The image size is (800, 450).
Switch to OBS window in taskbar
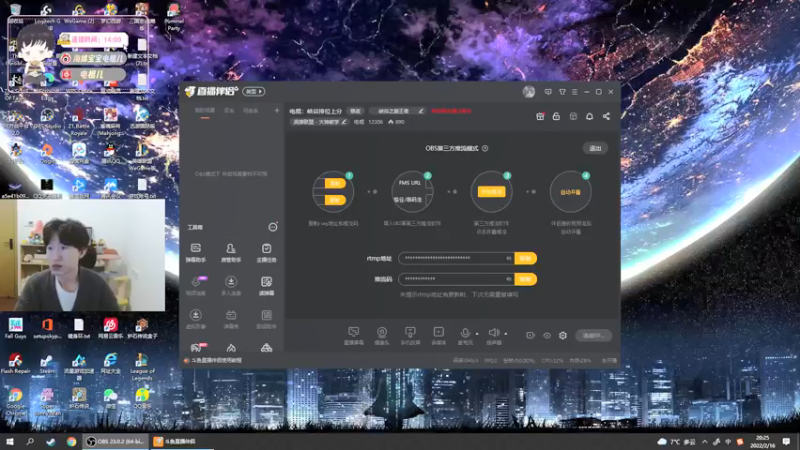click(x=115, y=441)
